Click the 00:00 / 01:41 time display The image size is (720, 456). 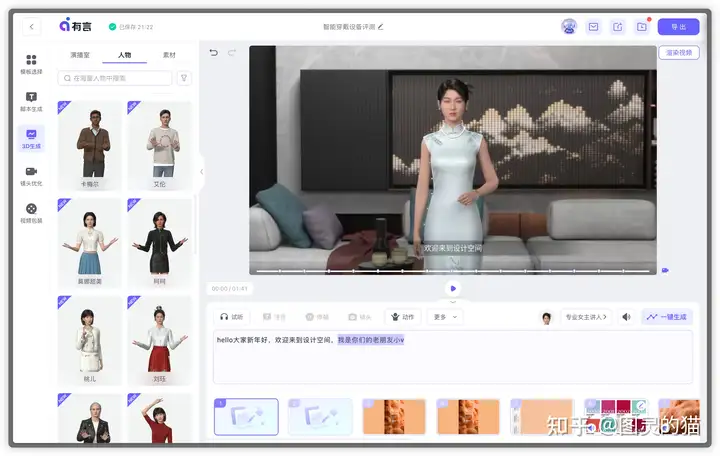(230, 288)
